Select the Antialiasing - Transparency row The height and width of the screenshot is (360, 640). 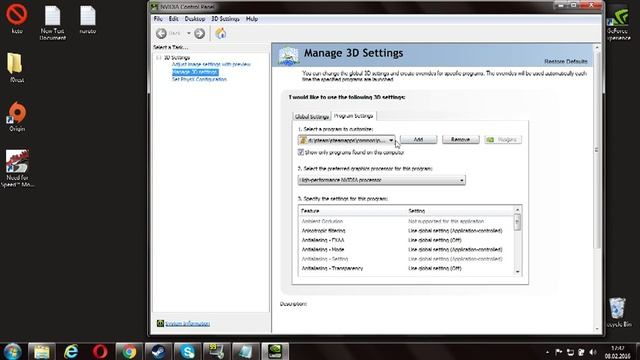click(x=406, y=268)
